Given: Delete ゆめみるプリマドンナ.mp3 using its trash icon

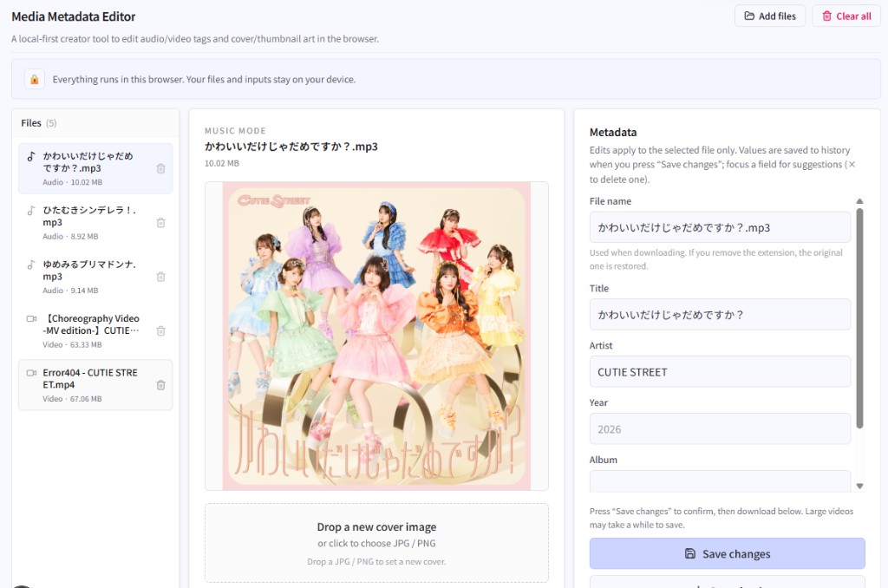Looking at the screenshot, I should coord(160,277).
